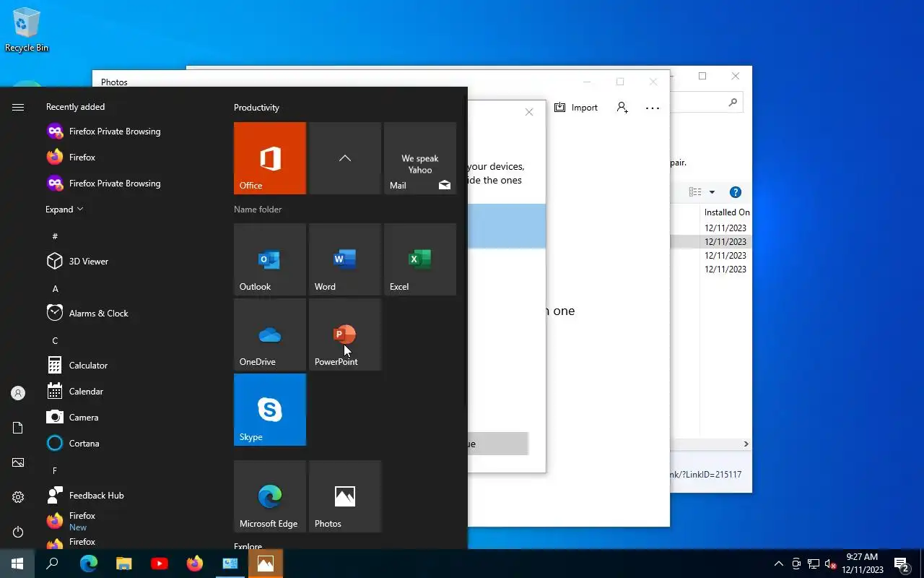Expand the Start menu hamburger button
The image size is (924, 578).
click(x=18, y=107)
